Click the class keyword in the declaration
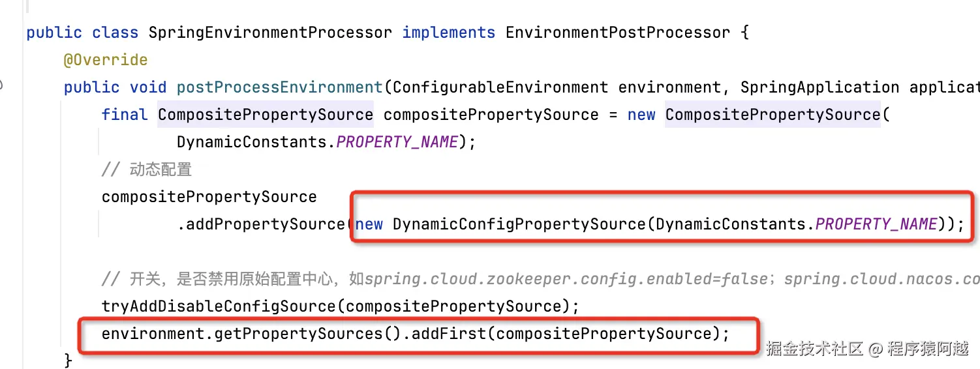 tap(115, 33)
